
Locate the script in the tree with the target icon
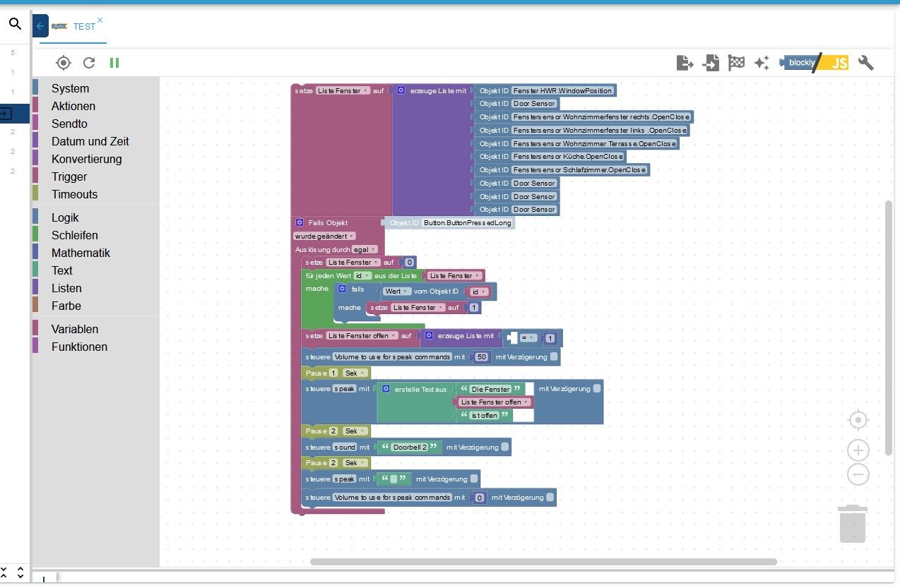coord(64,63)
